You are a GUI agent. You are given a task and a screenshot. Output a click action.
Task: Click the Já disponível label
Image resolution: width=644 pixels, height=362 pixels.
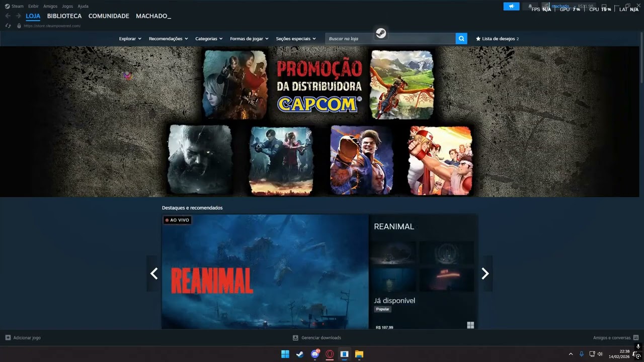coord(394,301)
